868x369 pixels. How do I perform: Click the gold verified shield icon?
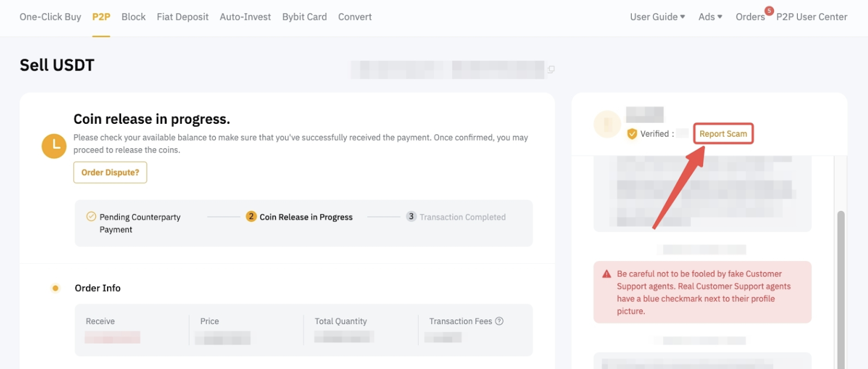632,134
